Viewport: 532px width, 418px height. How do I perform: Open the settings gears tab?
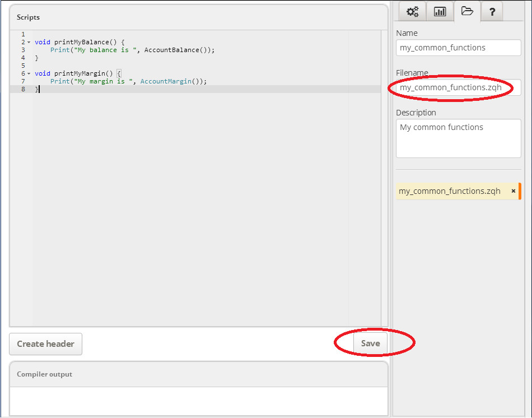tap(413, 11)
